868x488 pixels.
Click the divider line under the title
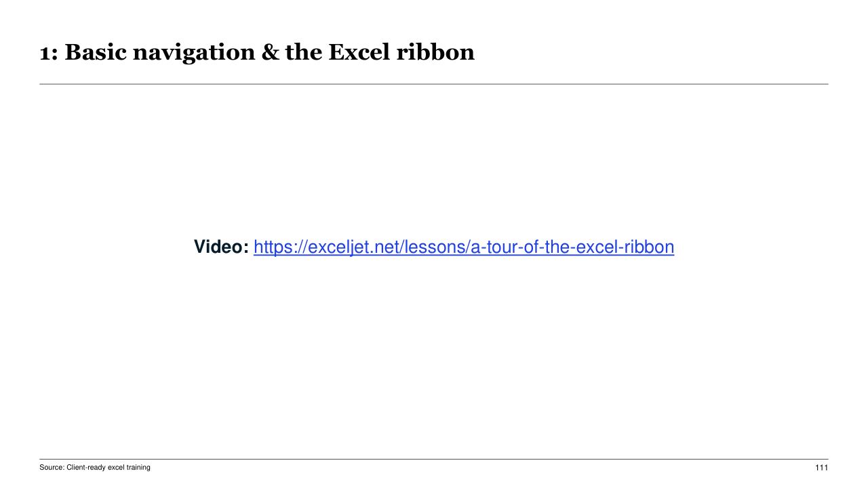(434, 84)
